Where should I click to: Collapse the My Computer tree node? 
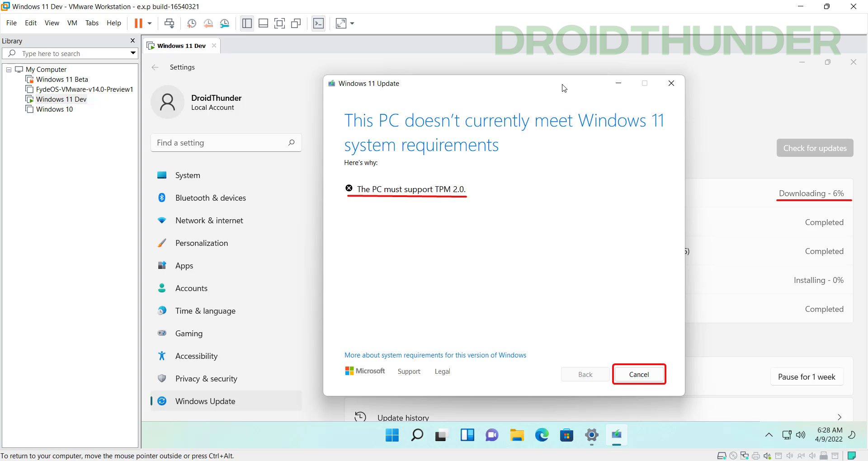tap(9, 70)
